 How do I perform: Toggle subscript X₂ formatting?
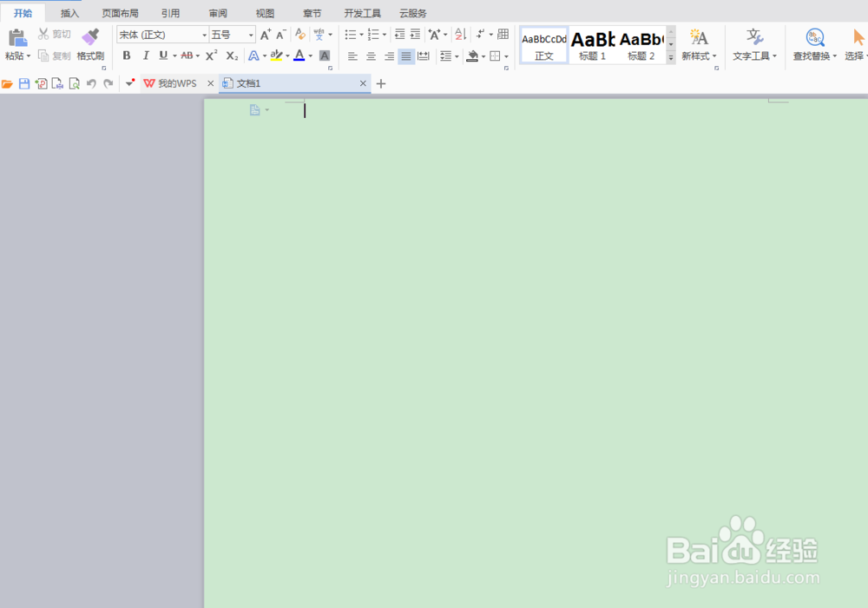(x=232, y=56)
